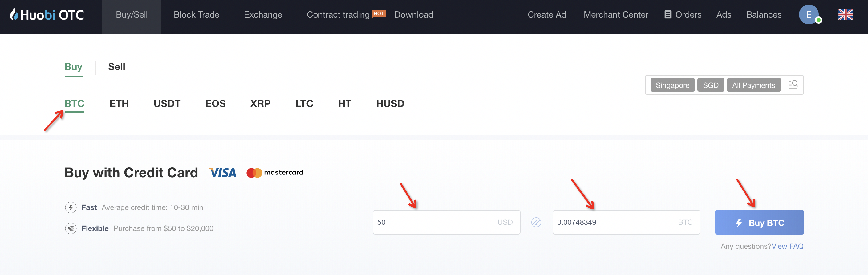This screenshot has height=275, width=868.
Task: Select the USDT coin tab
Action: (167, 104)
